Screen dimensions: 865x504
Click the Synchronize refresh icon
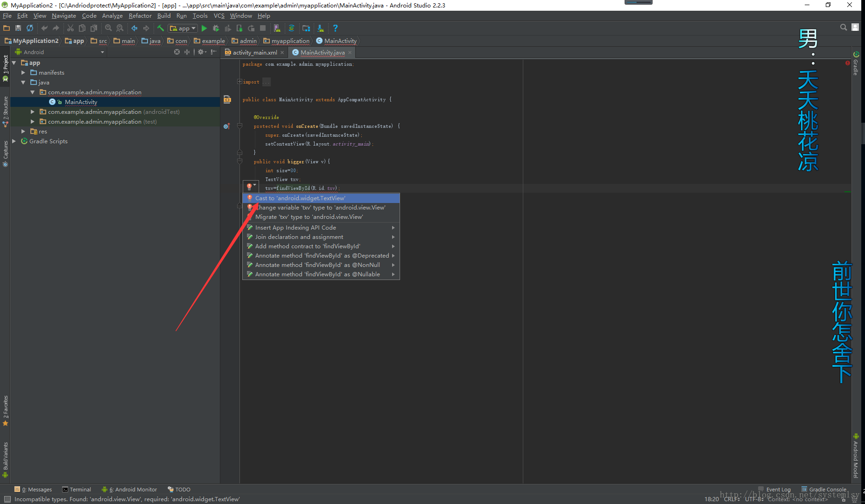[x=30, y=28]
